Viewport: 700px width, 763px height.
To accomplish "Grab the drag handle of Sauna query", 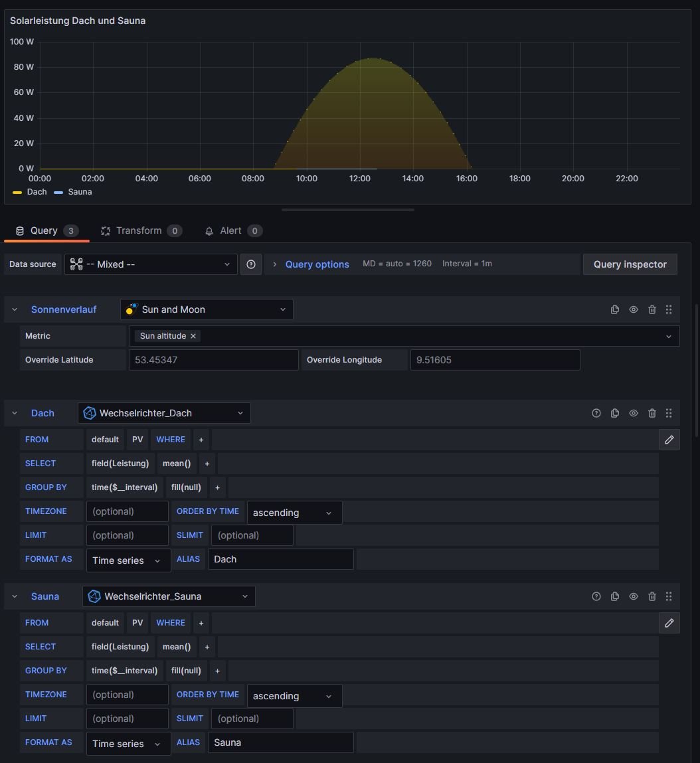I will point(669,596).
